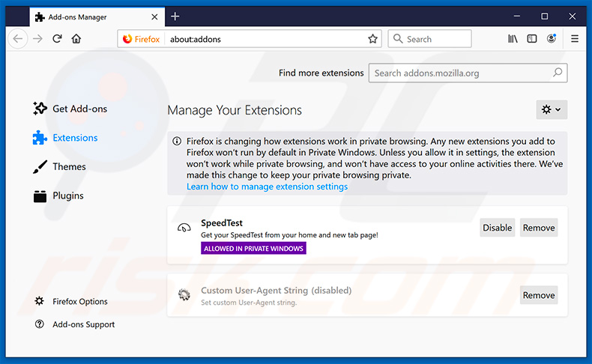
Task: Remove the SpeedTest extension
Action: (539, 228)
